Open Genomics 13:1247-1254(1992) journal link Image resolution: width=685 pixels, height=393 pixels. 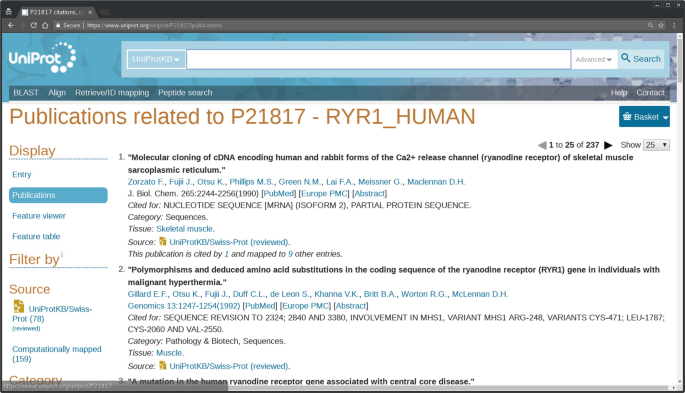[x=184, y=306]
